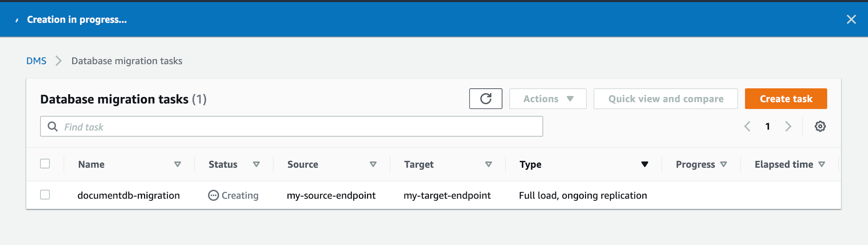Screen dimensions: 868x245
Task: Click Database migration tasks breadcrumb text
Action: click(x=127, y=61)
